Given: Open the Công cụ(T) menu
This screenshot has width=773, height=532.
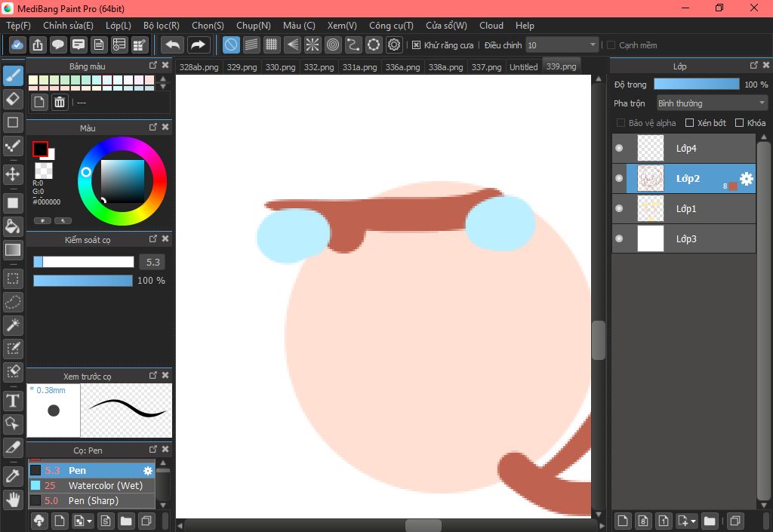Looking at the screenshot, I should click(392, 26).
